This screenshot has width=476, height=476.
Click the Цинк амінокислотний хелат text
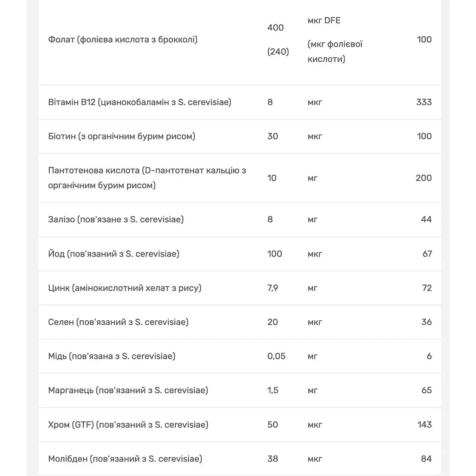[125, 288]
